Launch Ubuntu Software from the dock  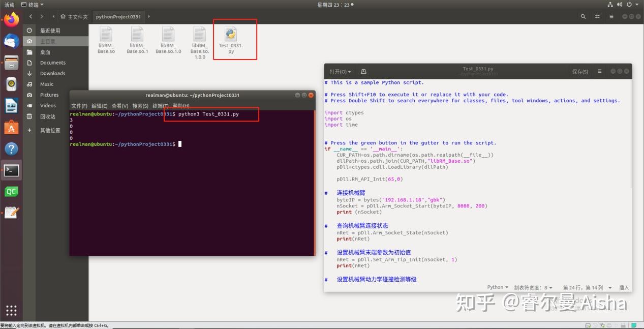(x=11, y=128)
